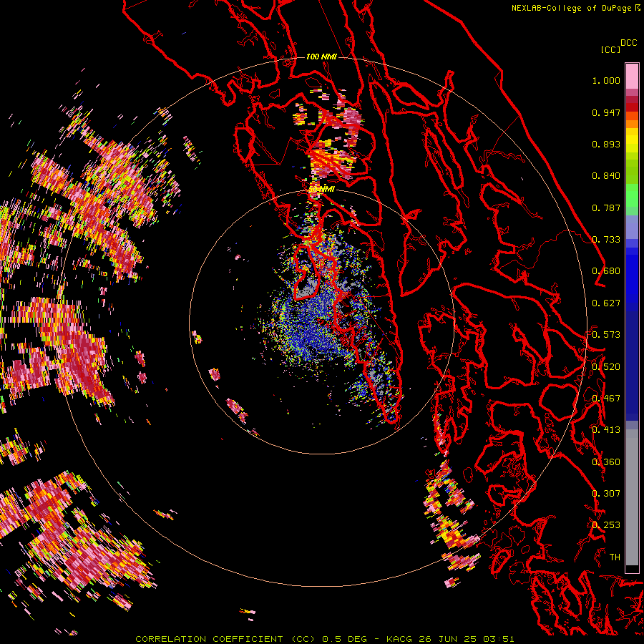Click the 0.520 value on color scale
This screenshot has width=644, height=644.
click(x=606, y=367)
